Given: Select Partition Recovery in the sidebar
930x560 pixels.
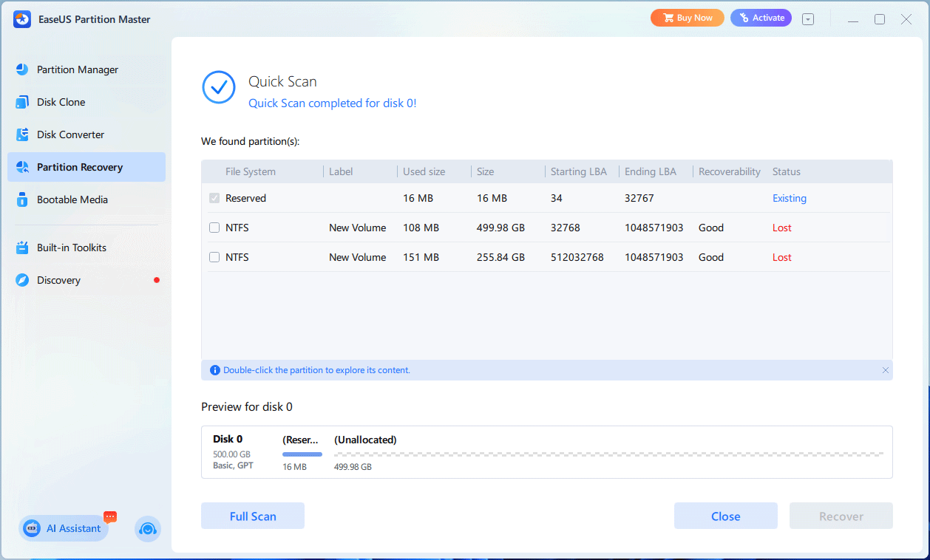Looking at the screenshot, I should [x=80, y=167].
